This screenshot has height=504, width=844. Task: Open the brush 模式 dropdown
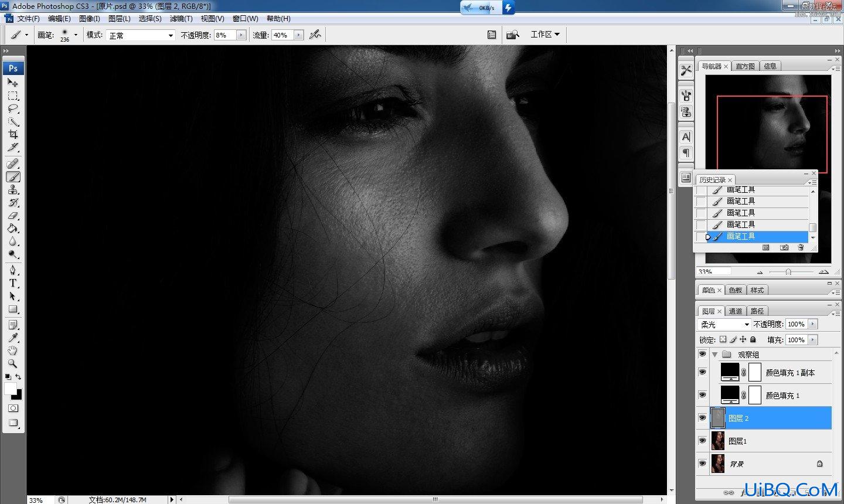point(140,35)
